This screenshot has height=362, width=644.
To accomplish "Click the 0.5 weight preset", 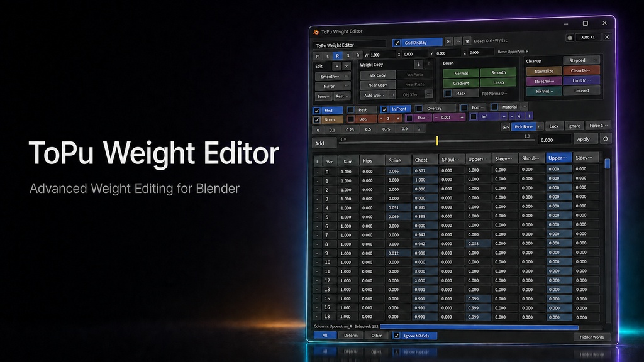I will 368,129.
